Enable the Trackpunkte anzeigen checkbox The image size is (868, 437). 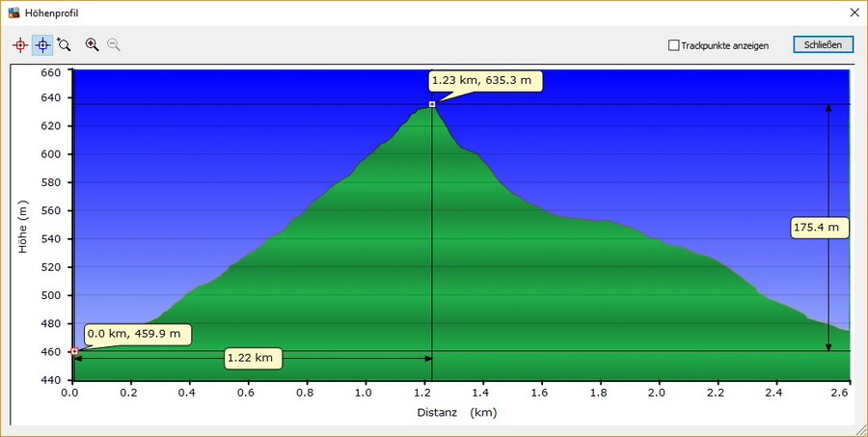pos(674,45)
